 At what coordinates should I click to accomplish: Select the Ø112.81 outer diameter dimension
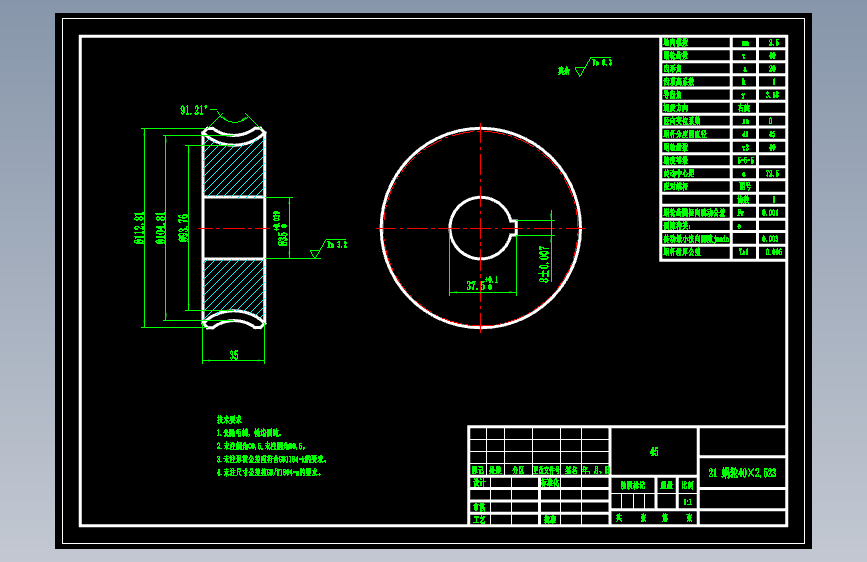(x=139, y=228)
